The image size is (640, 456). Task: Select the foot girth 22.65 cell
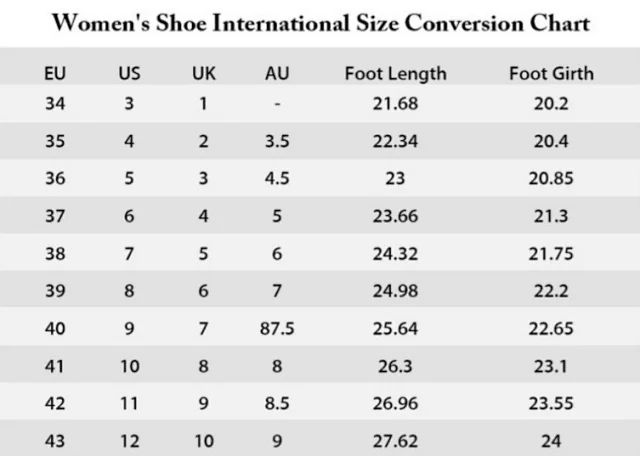(551, 328)
